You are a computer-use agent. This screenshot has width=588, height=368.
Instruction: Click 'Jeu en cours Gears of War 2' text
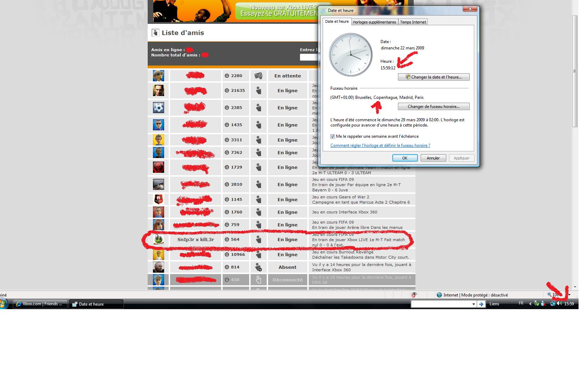341,197
